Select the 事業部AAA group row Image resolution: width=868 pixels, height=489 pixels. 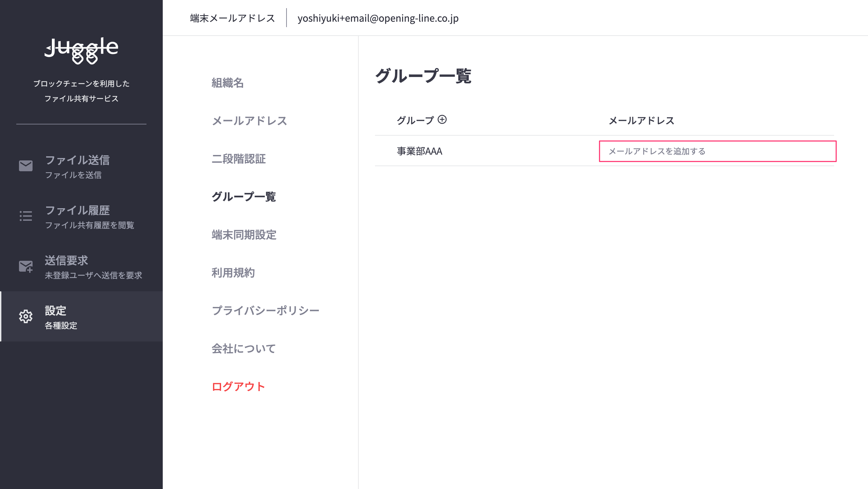419,151
